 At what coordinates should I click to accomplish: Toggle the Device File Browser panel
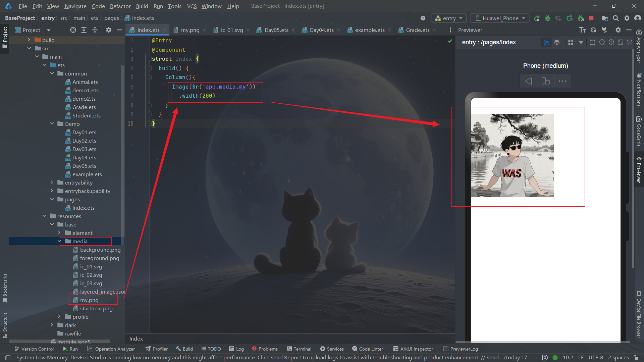pos(639,315)
